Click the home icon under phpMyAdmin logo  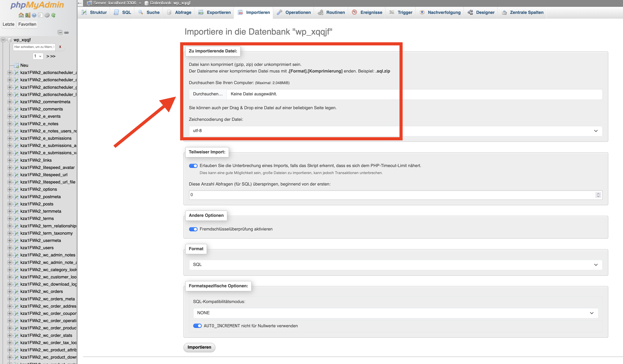point(21,15)
